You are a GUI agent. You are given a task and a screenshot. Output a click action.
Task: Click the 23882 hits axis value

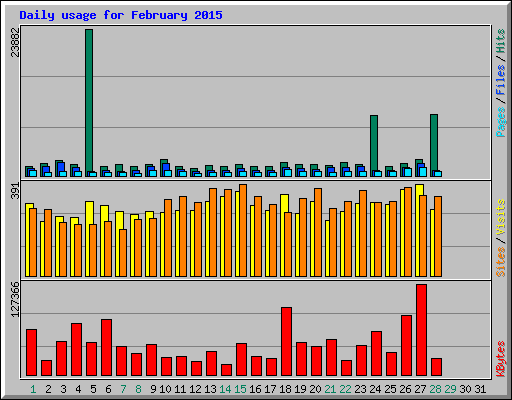click(x=15, y=42)
